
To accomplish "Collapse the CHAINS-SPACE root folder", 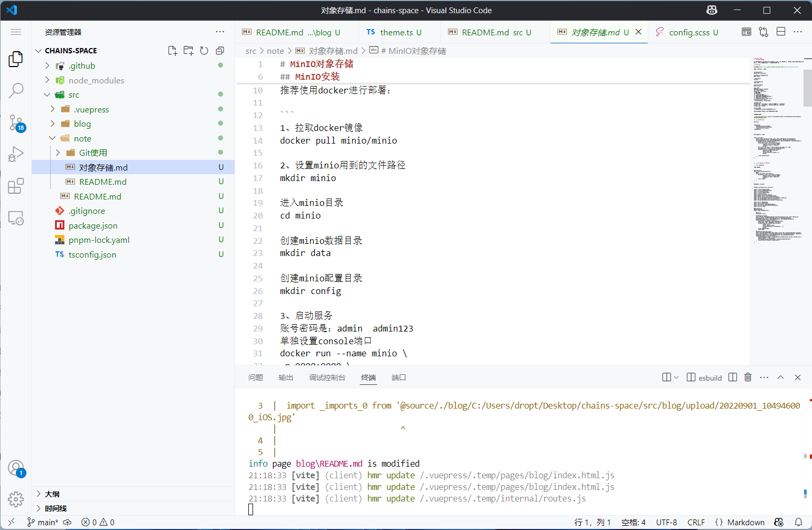I will pos(39,51).
